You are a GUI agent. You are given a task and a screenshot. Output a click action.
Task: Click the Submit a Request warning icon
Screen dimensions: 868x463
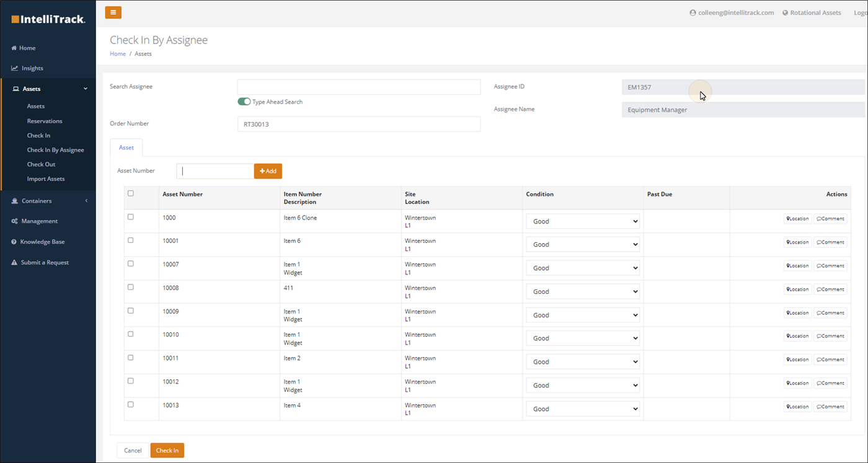14,263
